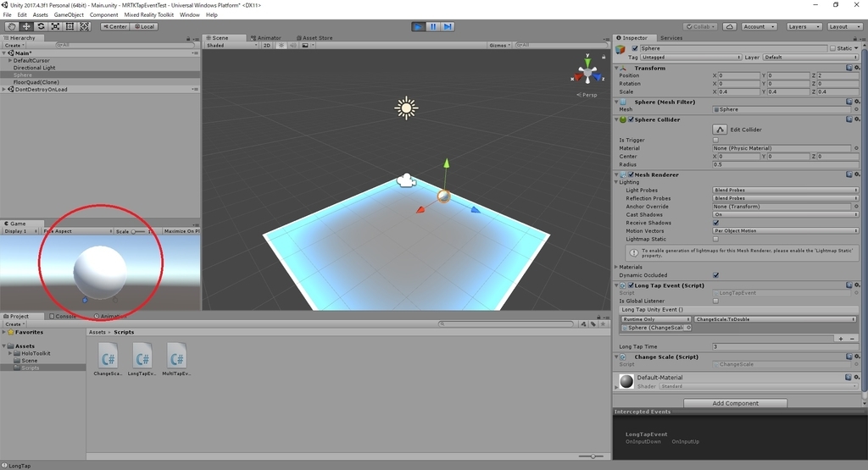Screen dimensions: 868x470
Task: Toggle Mesh Renderer enabled checkbox
Action: (x=631, y=174)
